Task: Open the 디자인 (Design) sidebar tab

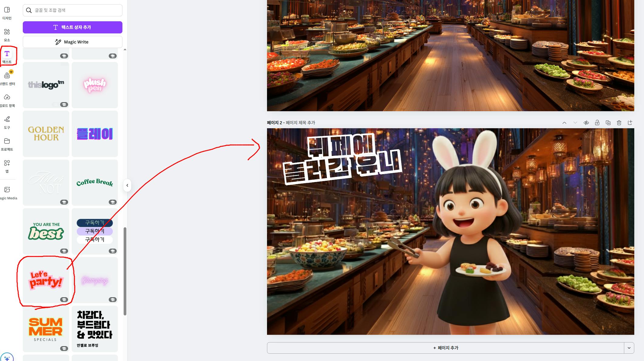Action: click(x=7, y=13)
